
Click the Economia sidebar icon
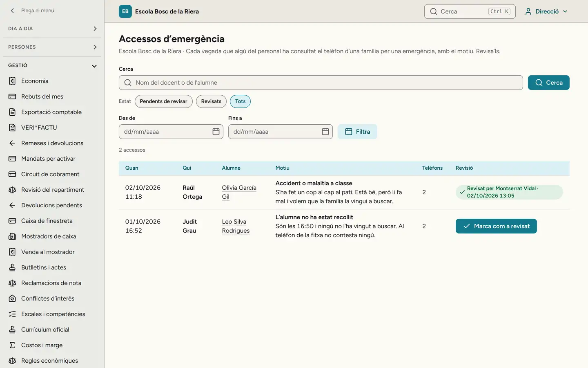[12, 81]
